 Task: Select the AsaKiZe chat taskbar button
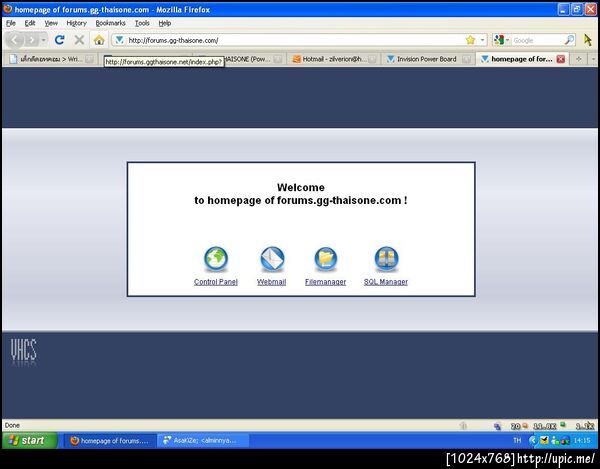(203, 441)
